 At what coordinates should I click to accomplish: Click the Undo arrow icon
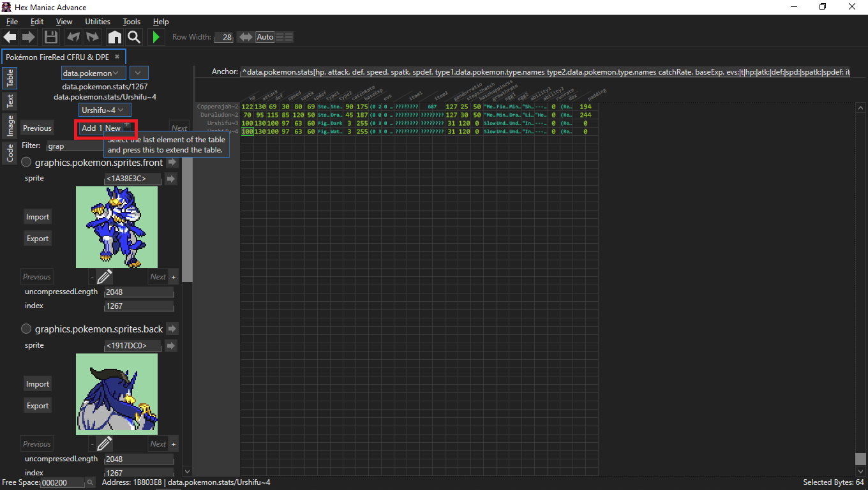(x=73, y=37)
